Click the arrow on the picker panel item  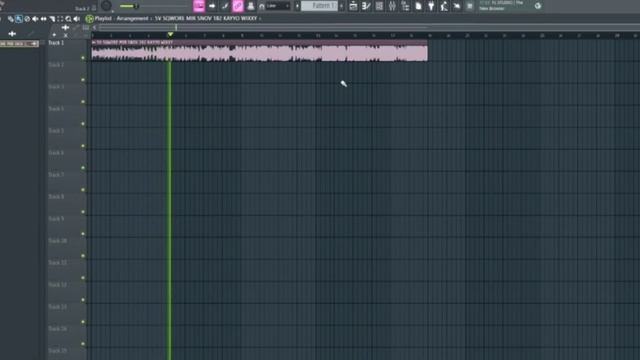tap(34, 44)
